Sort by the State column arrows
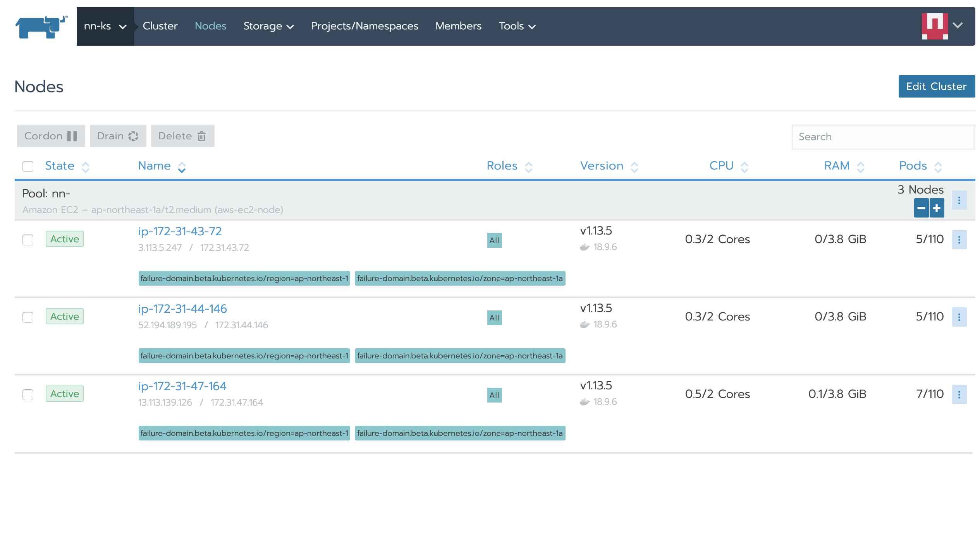The width and height of the screenshot is (980, 538). (86, 167)
